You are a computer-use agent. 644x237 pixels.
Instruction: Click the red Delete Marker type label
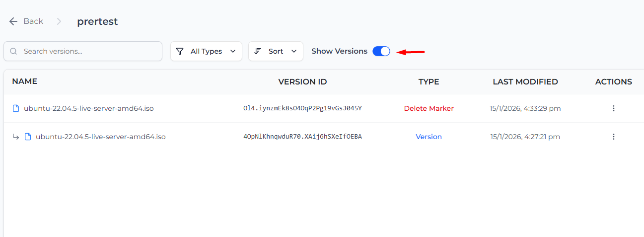[x=429, y=108]
